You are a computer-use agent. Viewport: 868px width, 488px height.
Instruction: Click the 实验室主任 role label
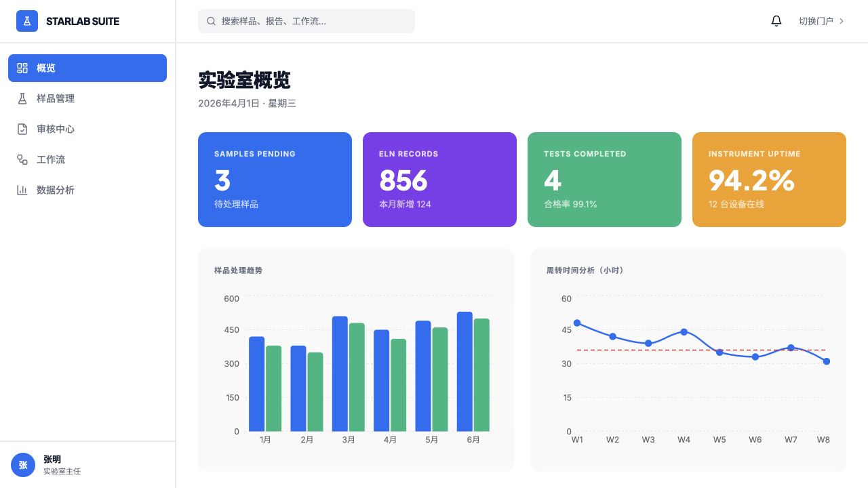tap(62, 471)
